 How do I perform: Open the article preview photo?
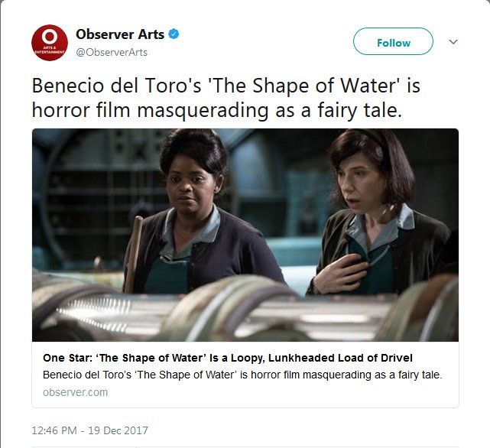click(x=245, y=234)
